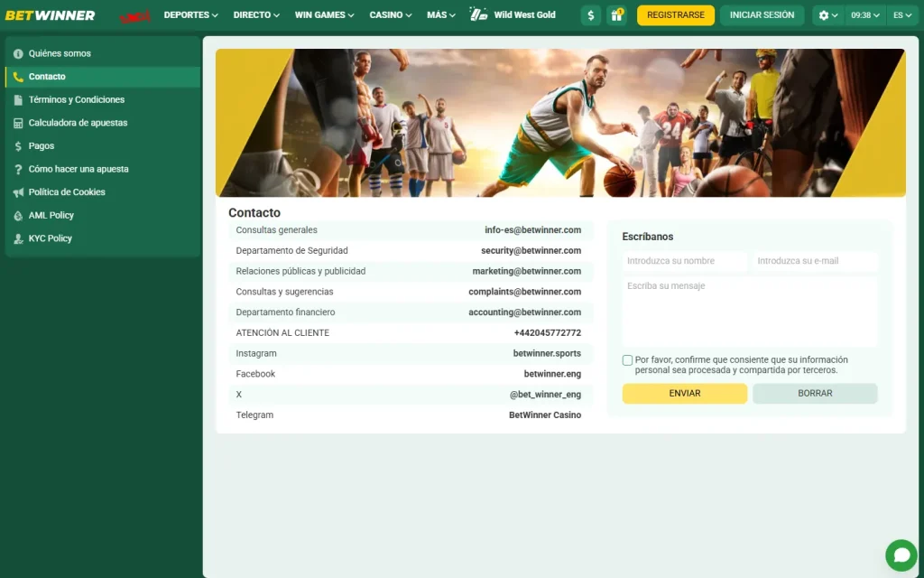Open the @bet_winner_eng X link
The width and height of the screenshot is (924, 578).
click(545, 395)
